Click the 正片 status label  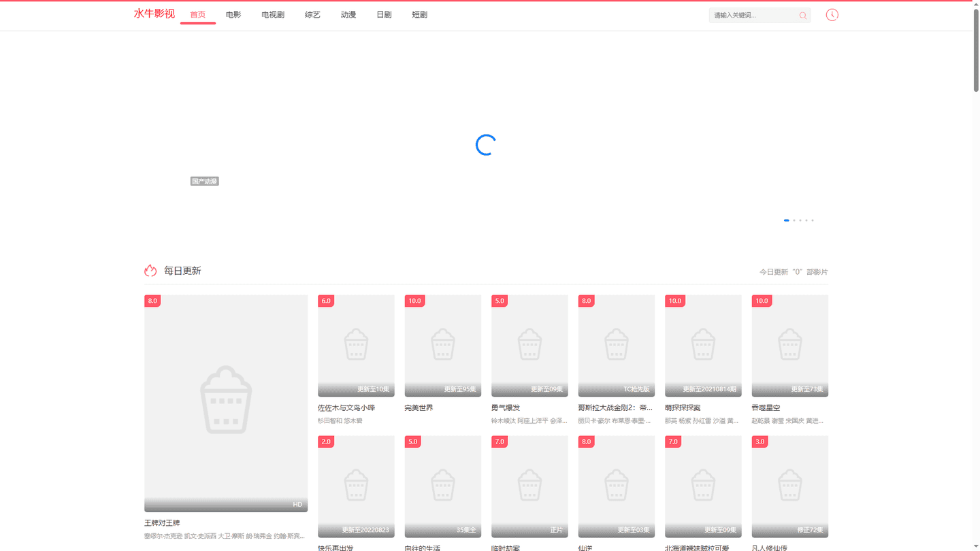[557, 531]
